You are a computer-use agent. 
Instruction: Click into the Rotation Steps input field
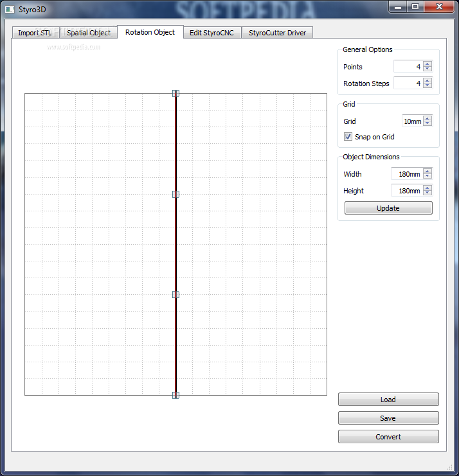tap(408, 83)
